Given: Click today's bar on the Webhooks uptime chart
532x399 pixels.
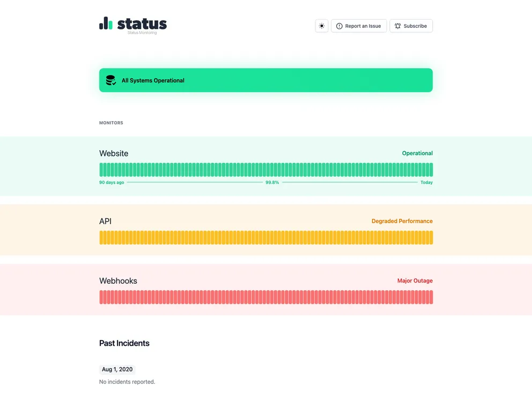Looking at the screenshot, I should pyautogui.click(x=431, y=296).
